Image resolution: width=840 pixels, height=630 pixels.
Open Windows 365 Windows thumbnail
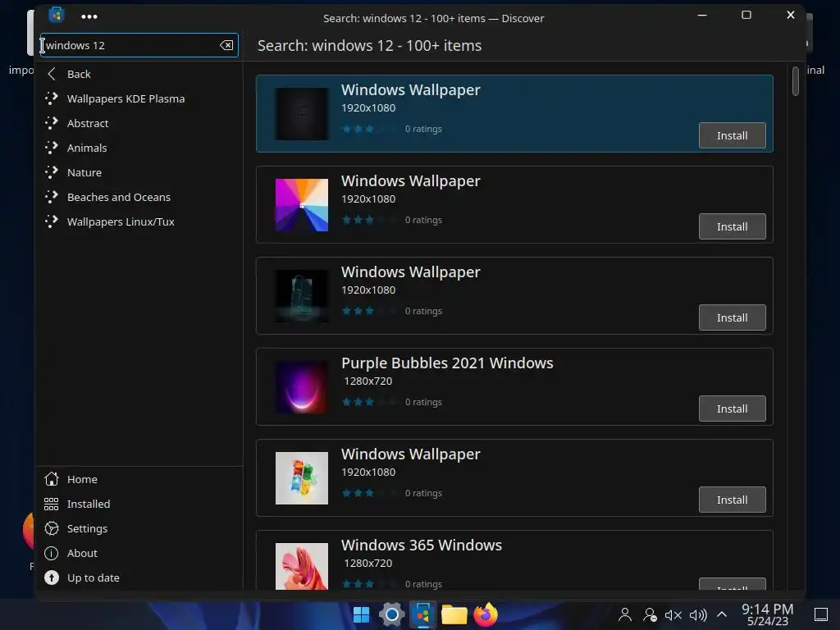tap(302, 566)
